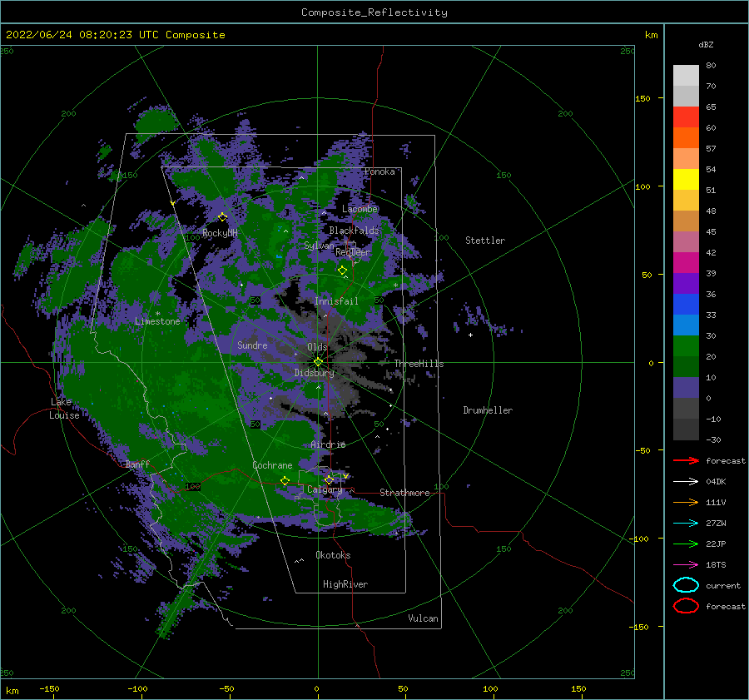Image resolution: width=749 pixels, height=700 pixels.
Task: Select the bright yellow 54 dBZ swatch
Action: coord(686,180)
